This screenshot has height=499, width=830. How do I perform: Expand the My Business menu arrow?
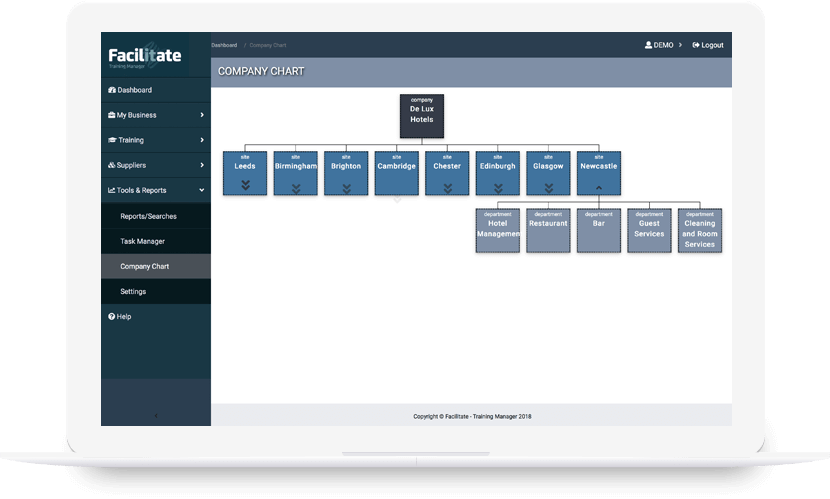point(201,115)
